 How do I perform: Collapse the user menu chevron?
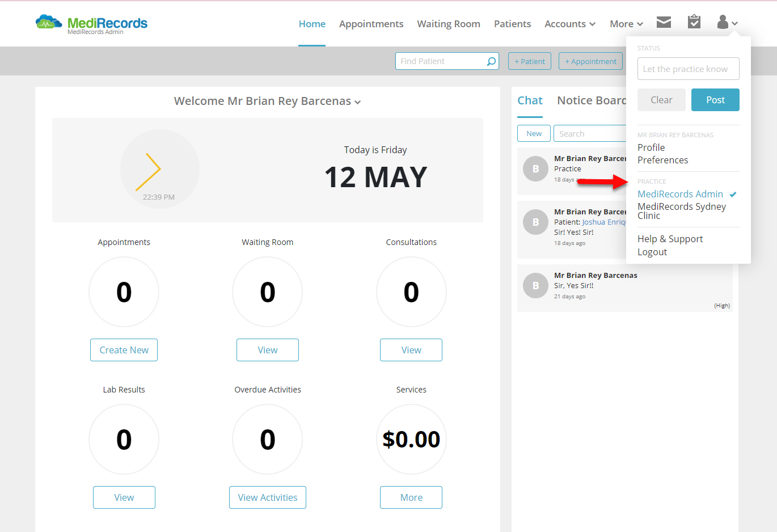734,23
